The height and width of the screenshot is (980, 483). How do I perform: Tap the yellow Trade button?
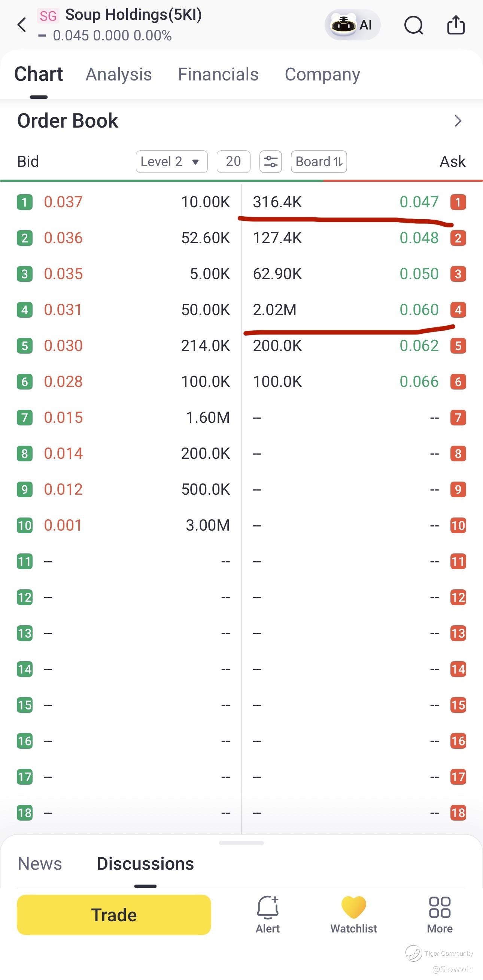click(114, 915)
